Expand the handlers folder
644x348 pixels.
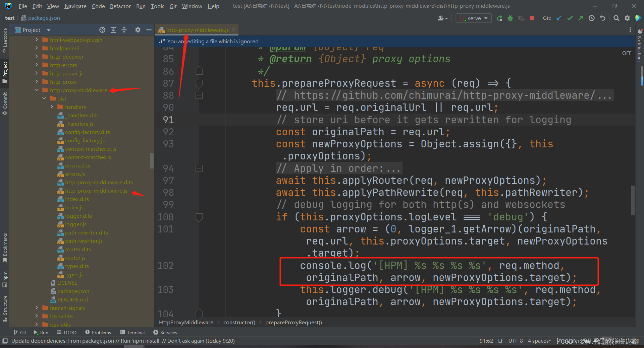(x=52, y=107)
